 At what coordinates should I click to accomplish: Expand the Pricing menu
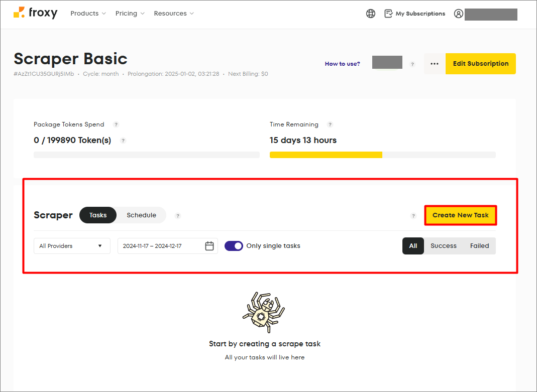pyautogui.click(x=130, y=14)
